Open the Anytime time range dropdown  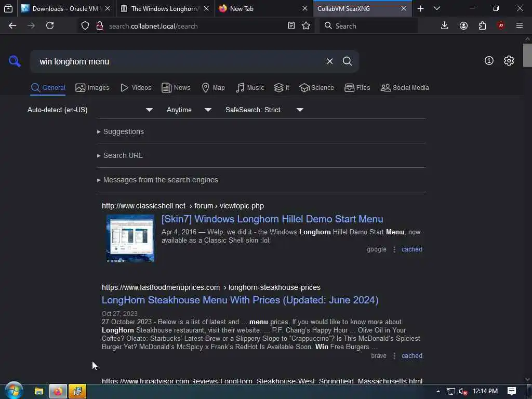click(x=189, y=110)
